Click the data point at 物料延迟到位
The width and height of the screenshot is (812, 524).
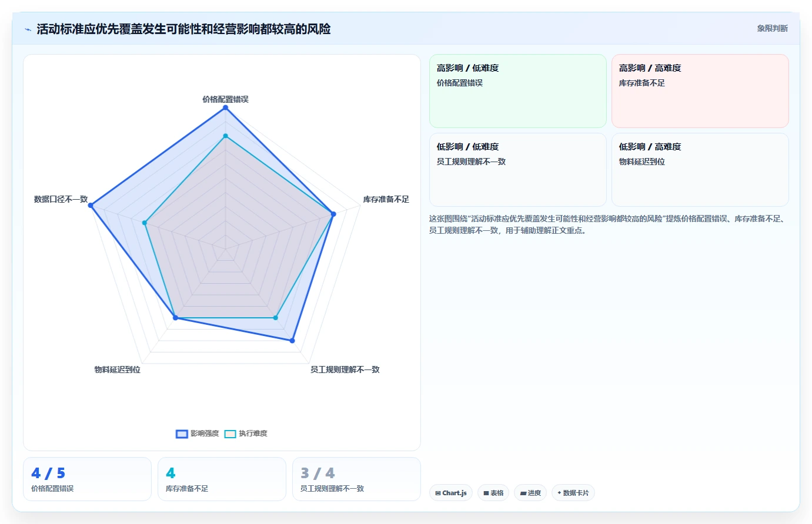[175, 318]
